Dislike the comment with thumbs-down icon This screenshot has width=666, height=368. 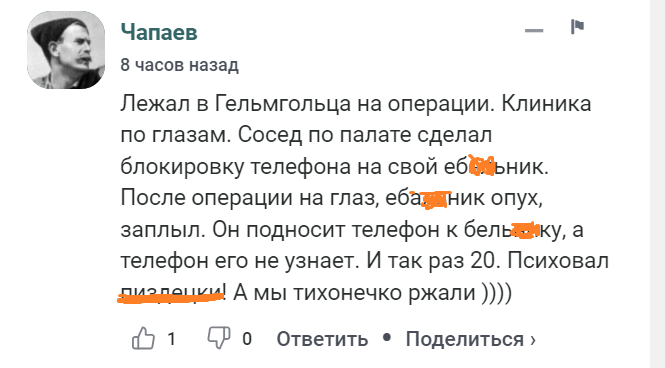pos(219,339)
